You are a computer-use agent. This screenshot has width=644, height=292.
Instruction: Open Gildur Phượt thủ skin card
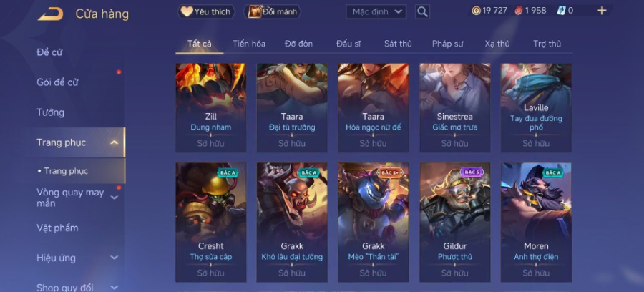(x=454, y=222)
